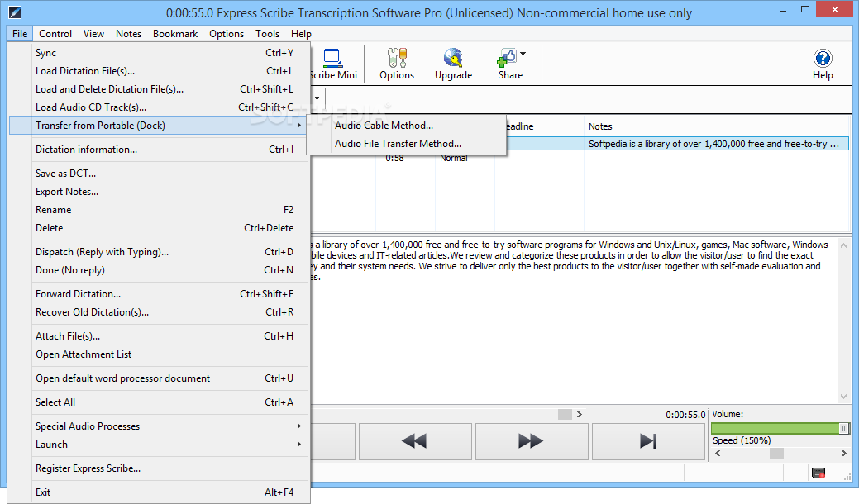Viewport: 859px width, 504px height.
Task: Adjust the green Volume slider
Action: coord(780,429)
